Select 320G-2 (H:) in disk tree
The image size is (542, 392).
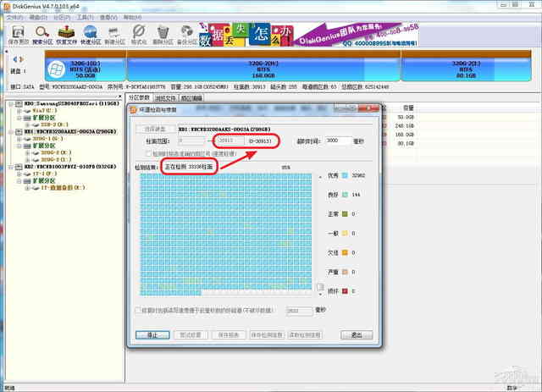pyautogui.click(x=56, y=152)
